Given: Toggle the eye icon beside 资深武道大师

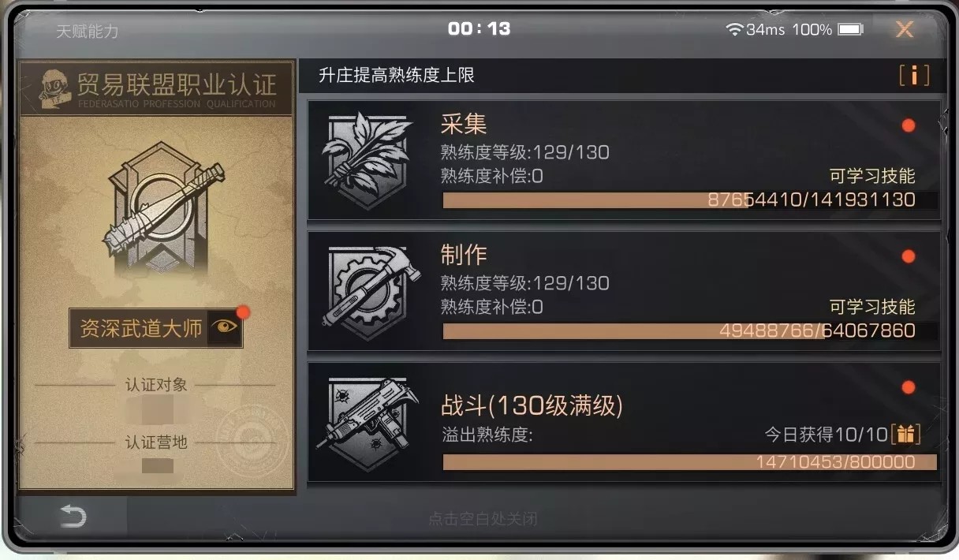Looking at the screenshot, I should coord(224,328).
